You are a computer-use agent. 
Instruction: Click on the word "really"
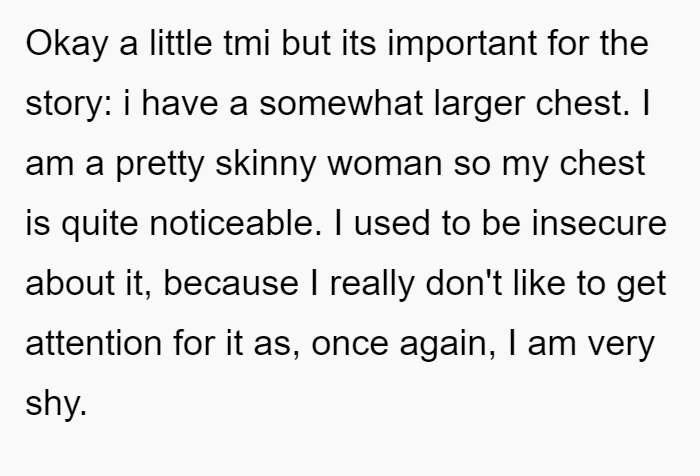point(372,285)
